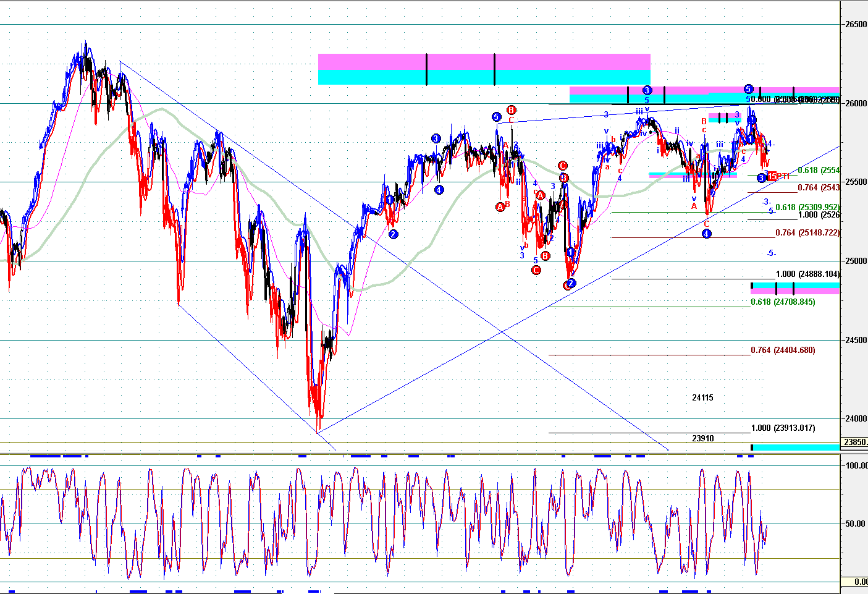Click the blue circled 5 marker at the rightmost price peak

tap(748, 89)
